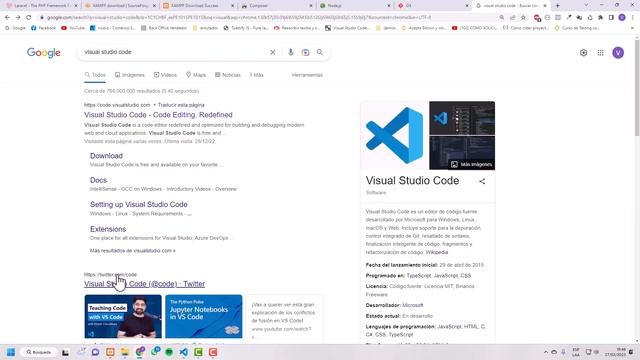The width and height of the screenshot is (640, 360).
Task: Open Google apps grid
Action: [x=600, y=53]
